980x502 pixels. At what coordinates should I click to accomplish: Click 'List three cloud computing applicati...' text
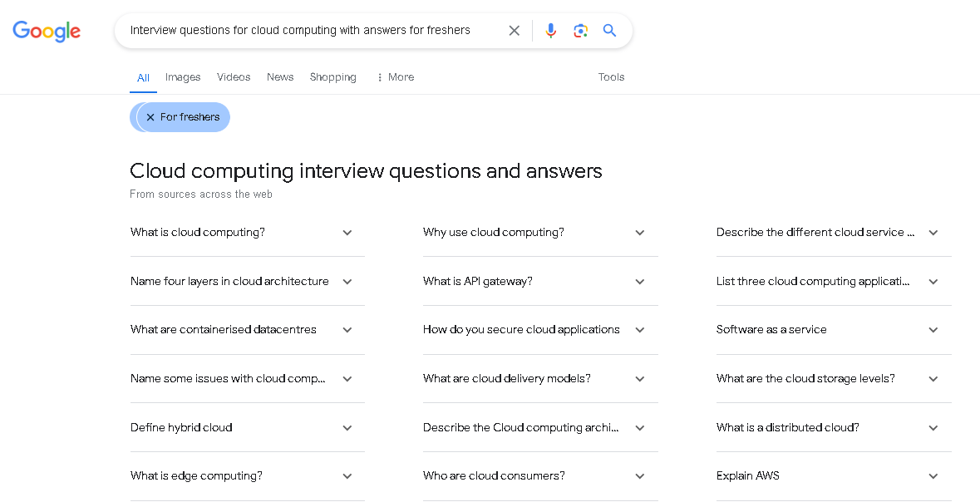[812, 281]
